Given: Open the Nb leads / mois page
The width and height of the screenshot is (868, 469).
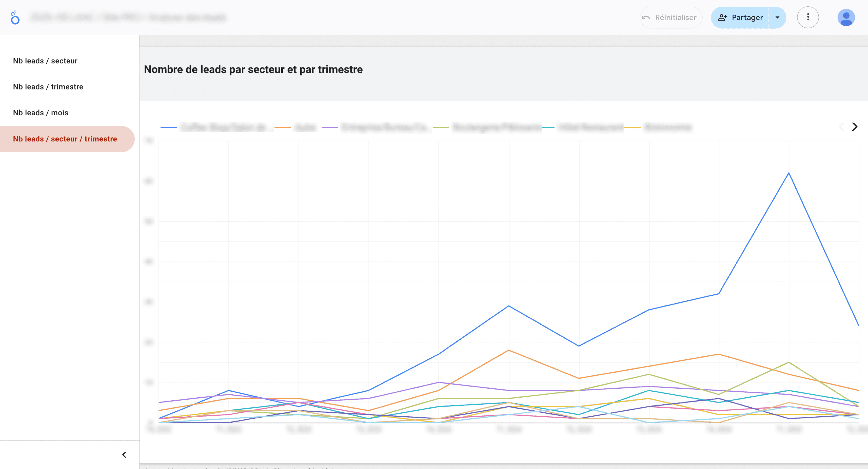Looking at the screenshot, I should (41, 113).
